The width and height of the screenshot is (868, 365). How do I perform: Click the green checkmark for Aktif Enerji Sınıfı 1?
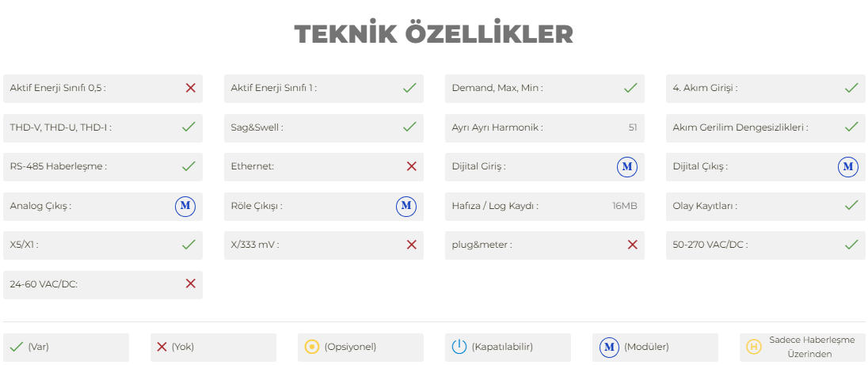pos(409,87)
